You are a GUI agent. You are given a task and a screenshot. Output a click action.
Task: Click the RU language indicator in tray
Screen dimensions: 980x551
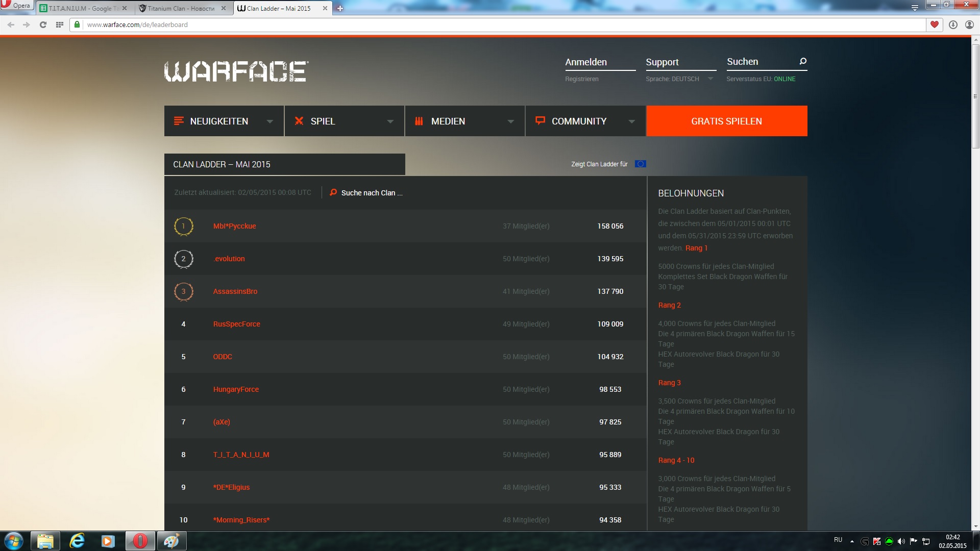tap(838, 540)
